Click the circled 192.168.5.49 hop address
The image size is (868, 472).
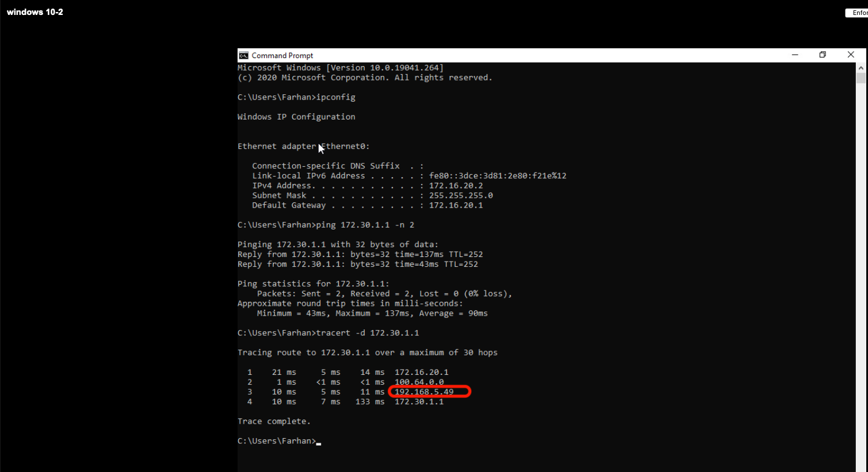[x=424, y=392]
